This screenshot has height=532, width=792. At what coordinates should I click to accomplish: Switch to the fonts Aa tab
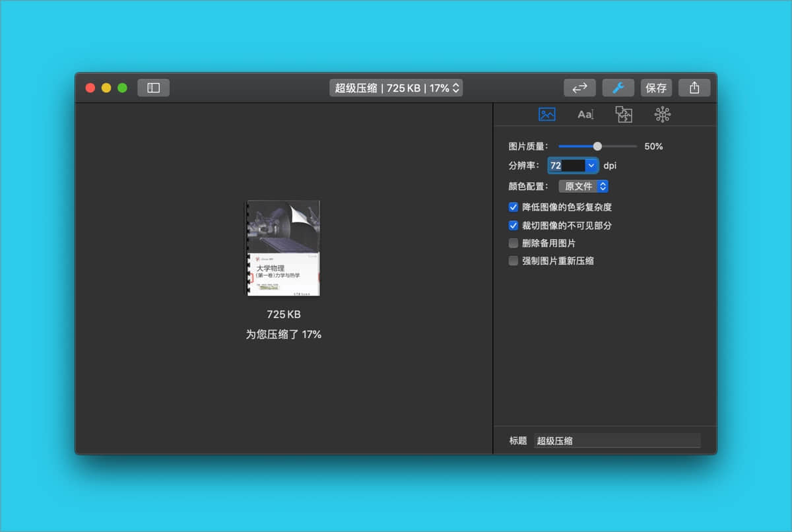click(585, 114)
